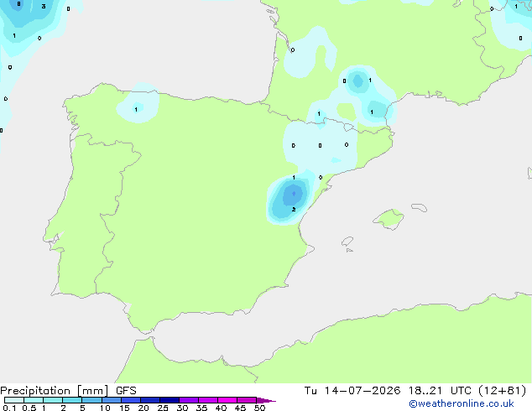Click the 'Precipitation [mm]' title text
This screenshot has height=411, width=532.
click(54, 391)
